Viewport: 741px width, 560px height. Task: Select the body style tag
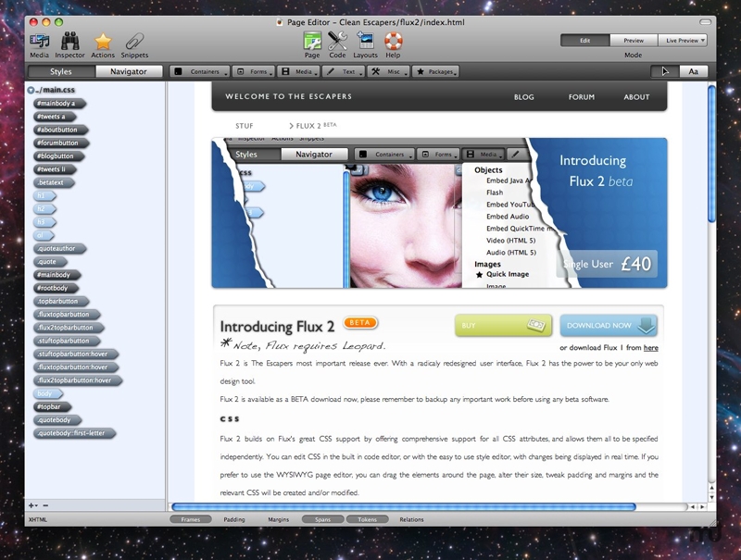tap(48, 393)
